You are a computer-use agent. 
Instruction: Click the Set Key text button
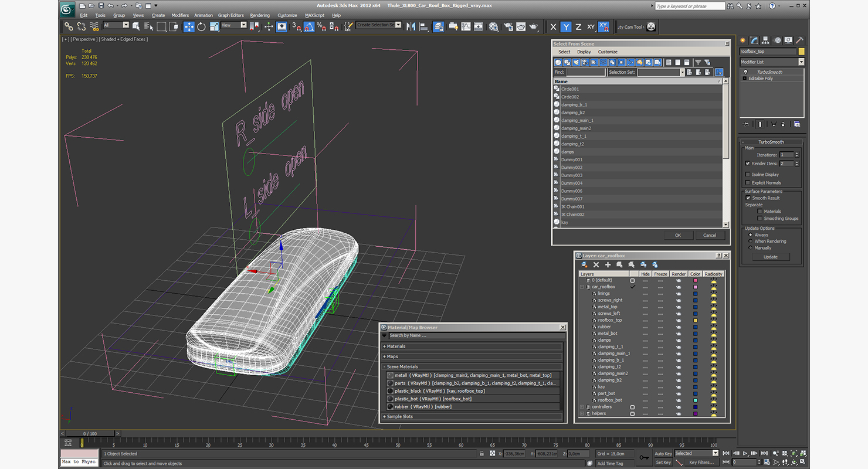coord(663,462)
